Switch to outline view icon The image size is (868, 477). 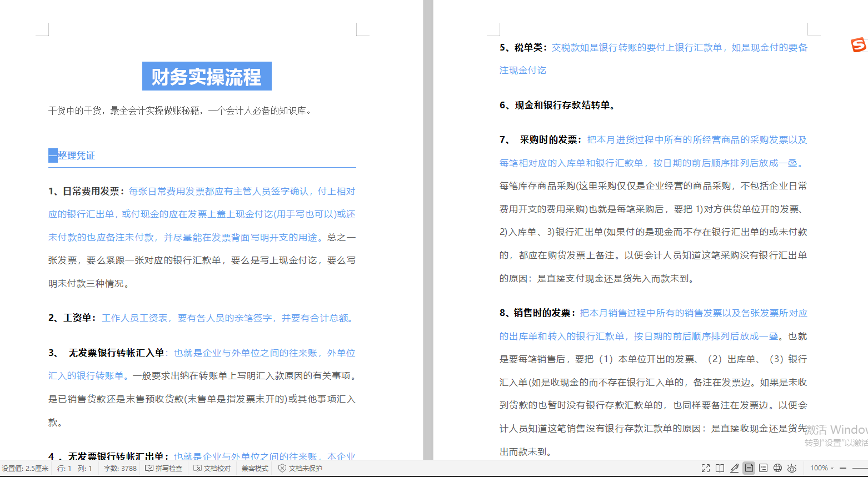764,468
